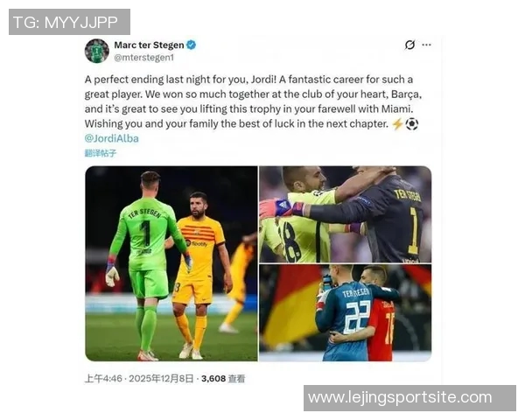This screenshot has width=525, height=420.
Task: Follow the @JordiAlba mention link
Action: (111, 138)
